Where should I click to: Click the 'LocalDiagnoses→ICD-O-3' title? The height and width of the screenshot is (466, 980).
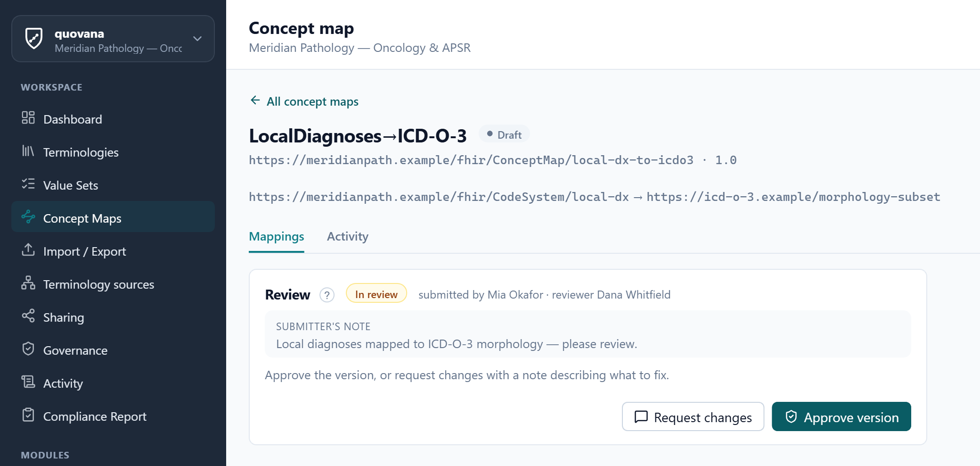pyautogui.click(x=358, y=136)
